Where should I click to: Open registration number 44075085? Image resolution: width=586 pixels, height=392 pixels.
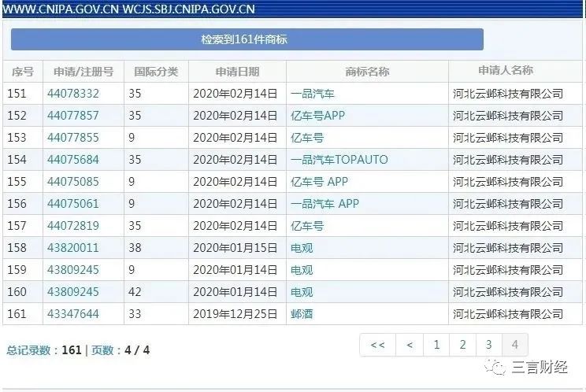coord(73,182)
